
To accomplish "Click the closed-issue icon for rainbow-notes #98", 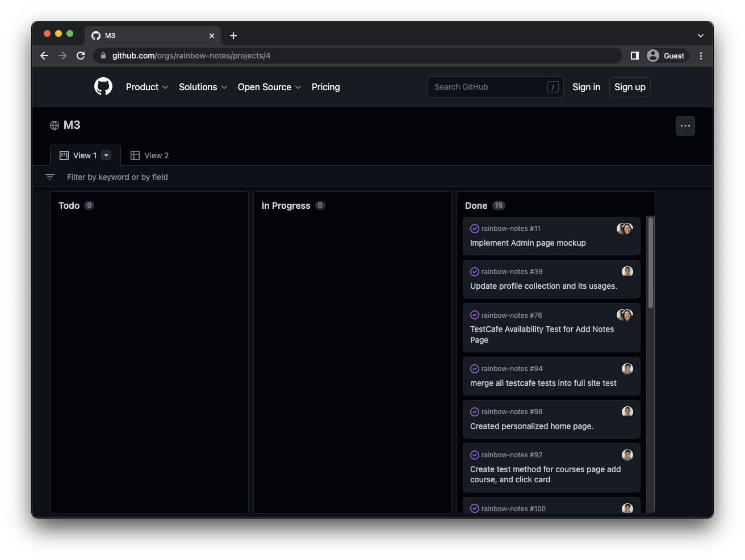I will 475,412.
